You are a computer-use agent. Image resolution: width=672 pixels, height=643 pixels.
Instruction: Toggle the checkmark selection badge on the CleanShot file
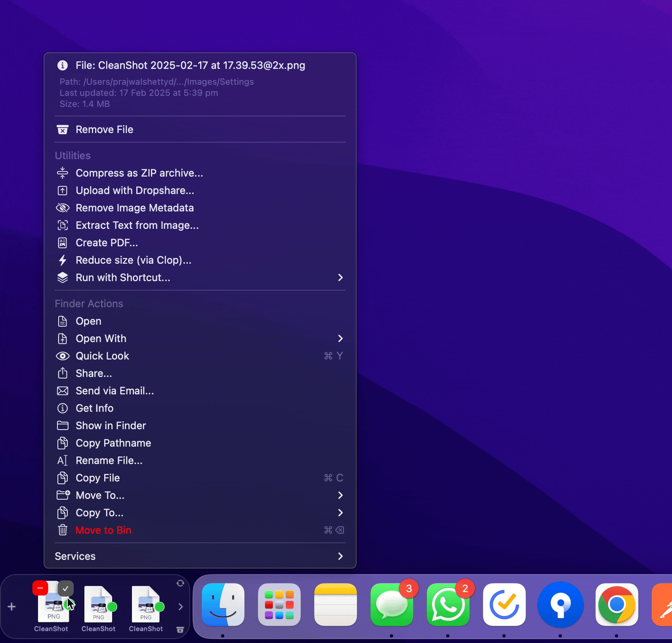tap(66, 588)
